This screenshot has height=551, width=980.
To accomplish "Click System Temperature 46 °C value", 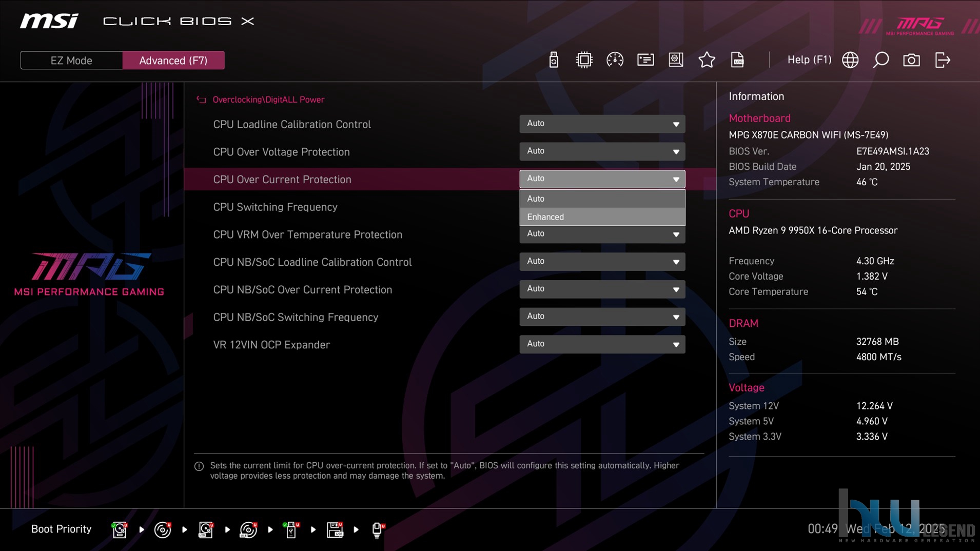I will pyautogui.click(x=867, y=182).
